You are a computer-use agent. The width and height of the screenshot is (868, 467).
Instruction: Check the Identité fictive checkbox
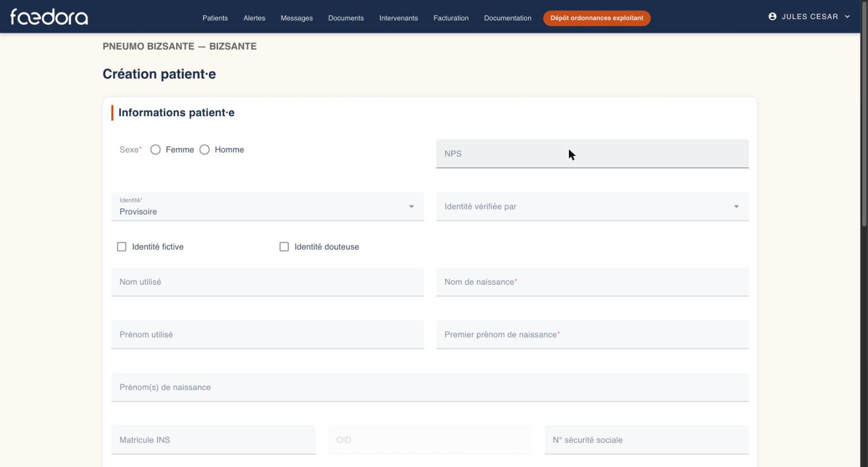(121, 247)
